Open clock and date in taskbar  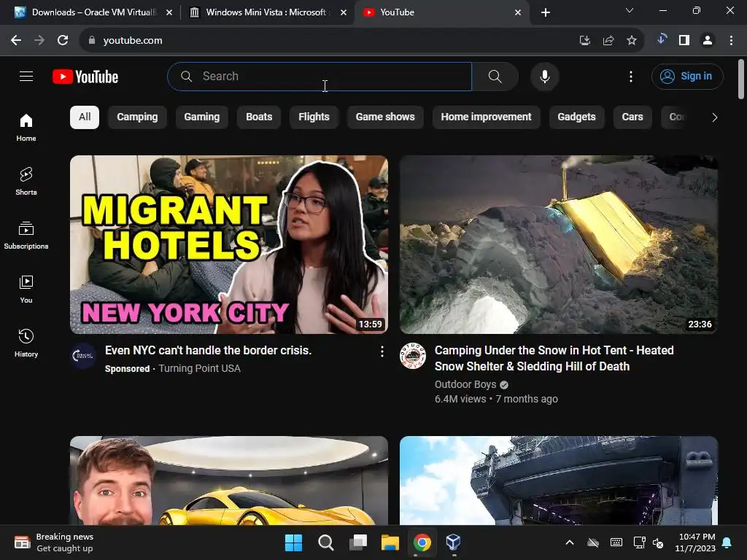tap(694, 542)
